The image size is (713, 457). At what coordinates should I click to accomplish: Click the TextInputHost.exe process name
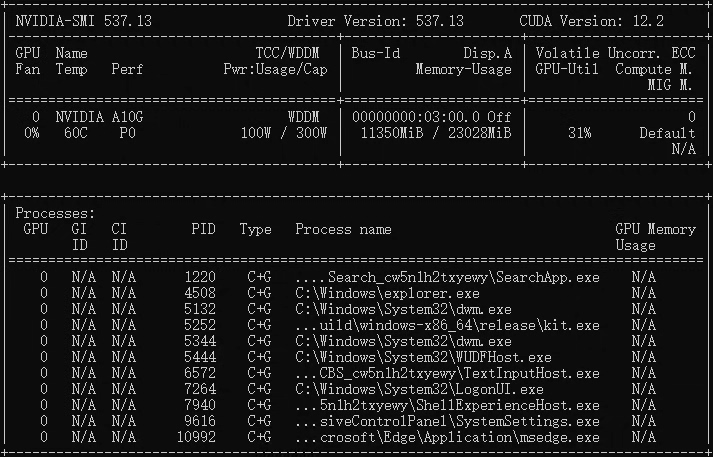pyautogui.click(x=447, y=373)
